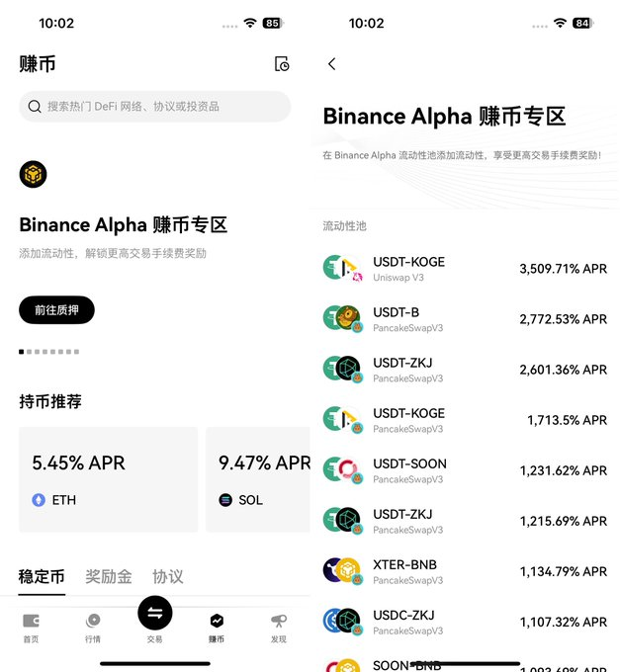The image size is (620, 672).
Task: Open the XTER-BNB pool entry
Action: click(x=465, y=571)
